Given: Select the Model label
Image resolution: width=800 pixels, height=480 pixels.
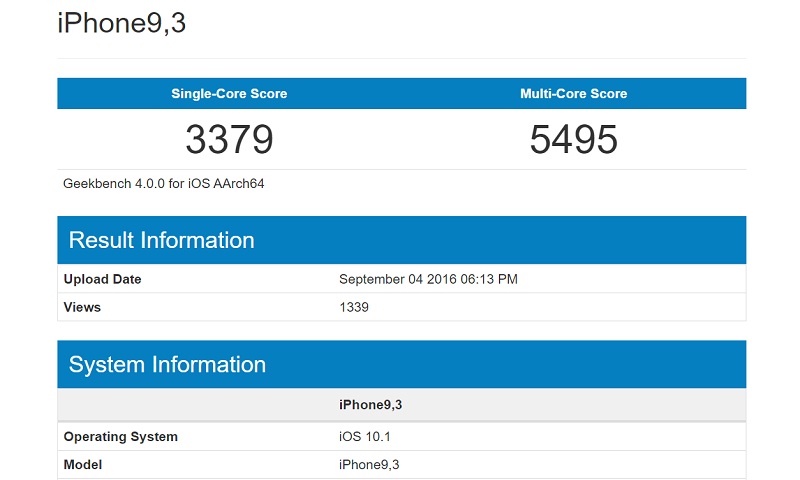Looking at the screenshot, I should click(x=82, y=464).
